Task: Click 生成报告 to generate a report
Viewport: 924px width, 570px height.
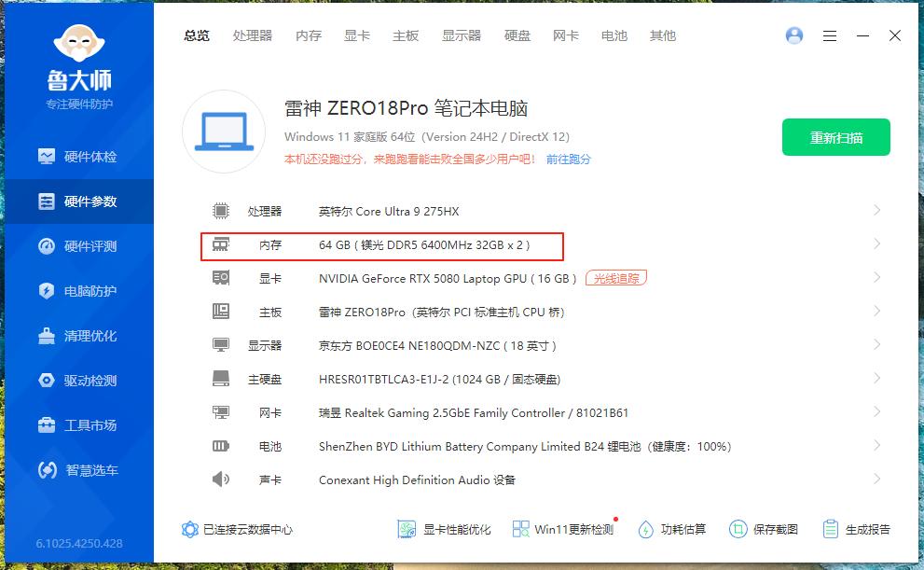Action: tap(856, 529)
